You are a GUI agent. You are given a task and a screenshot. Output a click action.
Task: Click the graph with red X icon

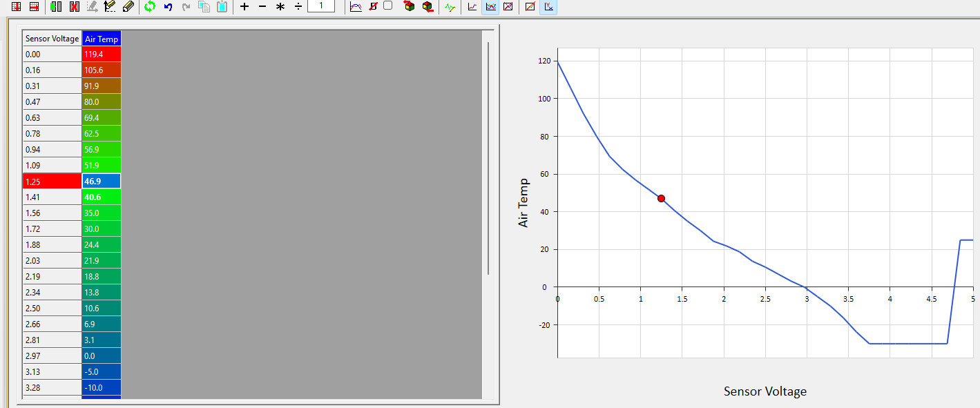(x=508, y=7)
